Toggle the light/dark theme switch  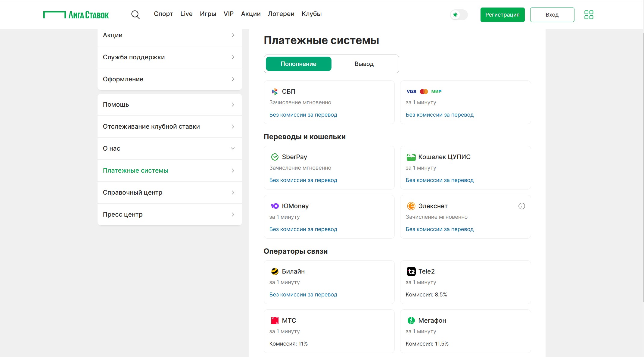pos(459,15)
